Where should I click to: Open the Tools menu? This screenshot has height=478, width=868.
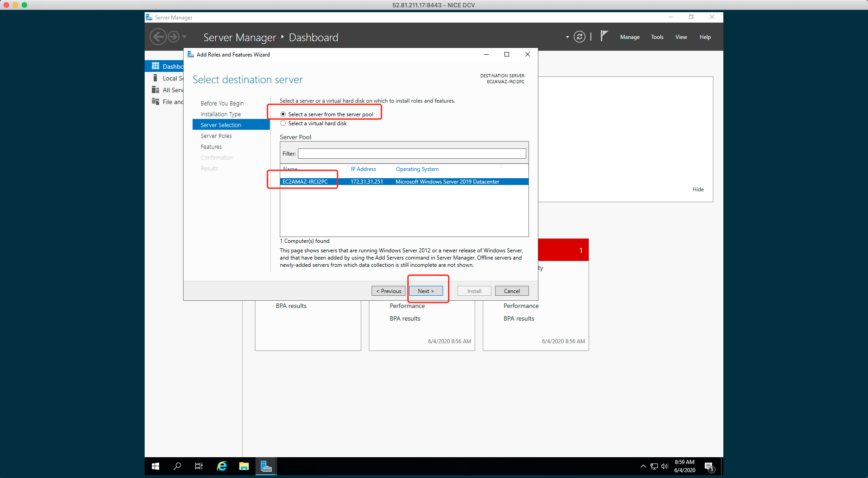tap(657, 37)
